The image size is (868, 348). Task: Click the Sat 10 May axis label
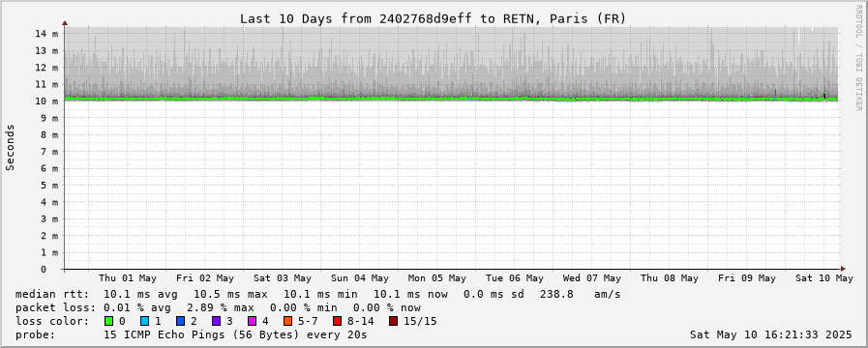[x=824, y=278]
